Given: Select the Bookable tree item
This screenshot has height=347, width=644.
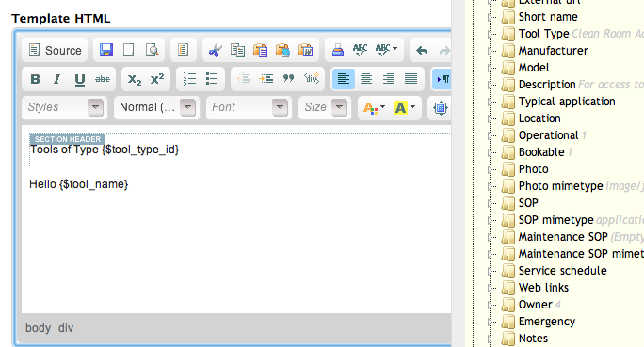Looking at the screenshot, I should point(541,152).
